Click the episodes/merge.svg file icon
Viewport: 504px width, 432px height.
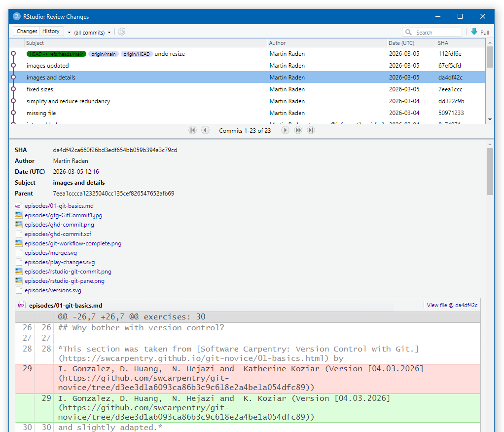(19, 253)
